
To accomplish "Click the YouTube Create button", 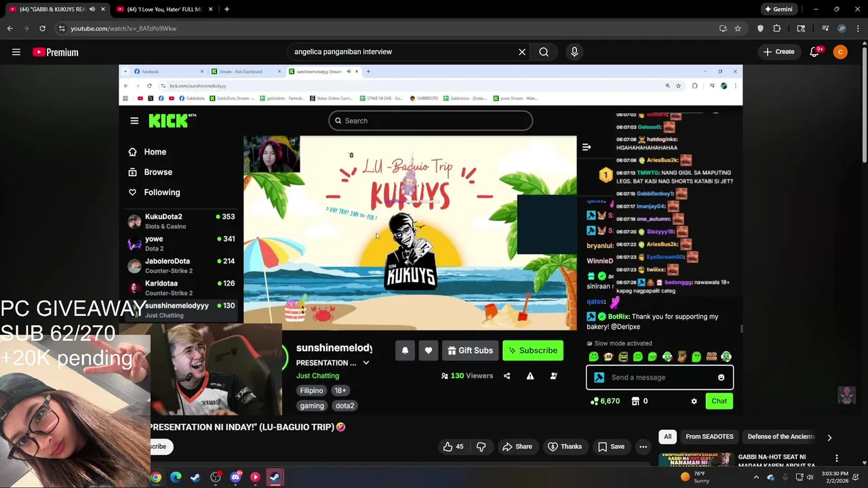I will [x=778, y=52].
